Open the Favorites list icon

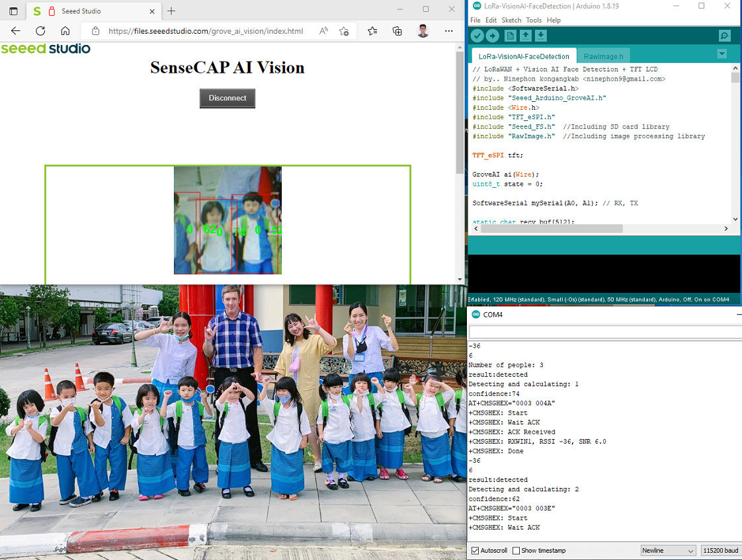pos(372,31)
